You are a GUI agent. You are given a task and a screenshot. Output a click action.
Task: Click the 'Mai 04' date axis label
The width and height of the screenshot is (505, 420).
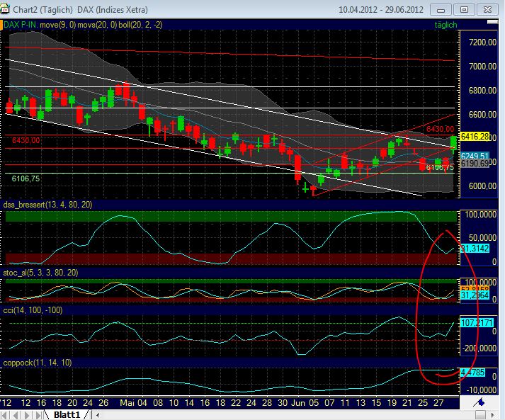coord(133,403)
